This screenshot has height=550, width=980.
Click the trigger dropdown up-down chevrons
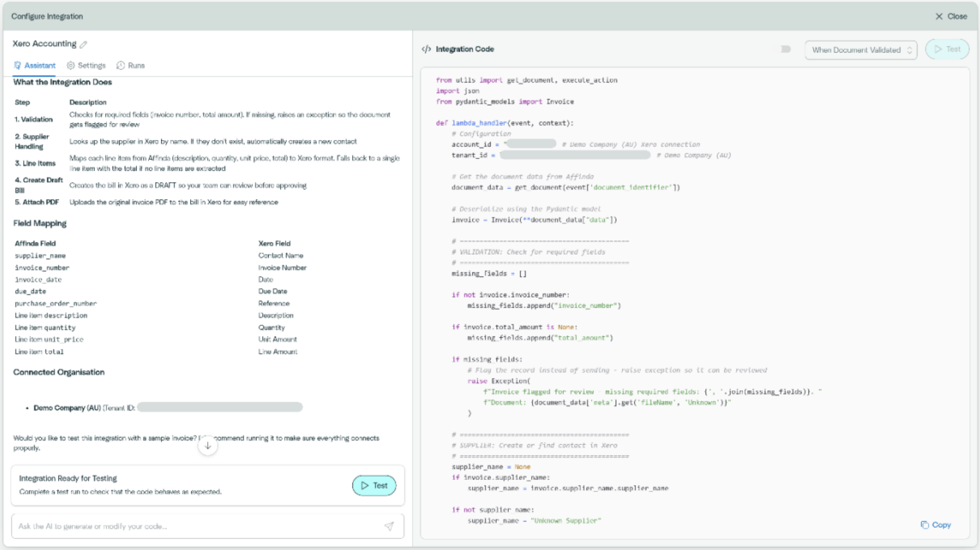coord(909,50)
